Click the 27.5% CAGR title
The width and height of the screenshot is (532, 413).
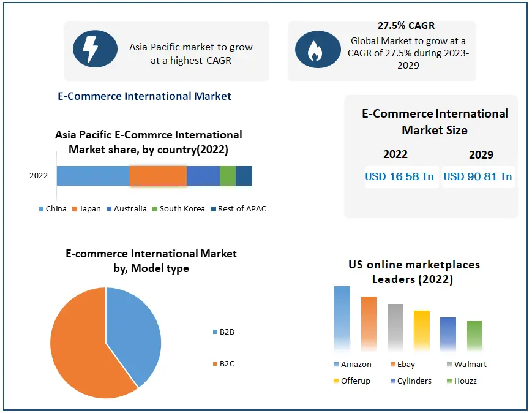[406, 26]
